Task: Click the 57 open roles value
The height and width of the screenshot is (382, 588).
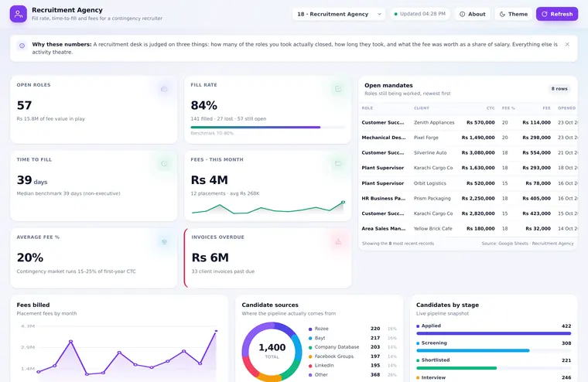Action: coord(25,105)
